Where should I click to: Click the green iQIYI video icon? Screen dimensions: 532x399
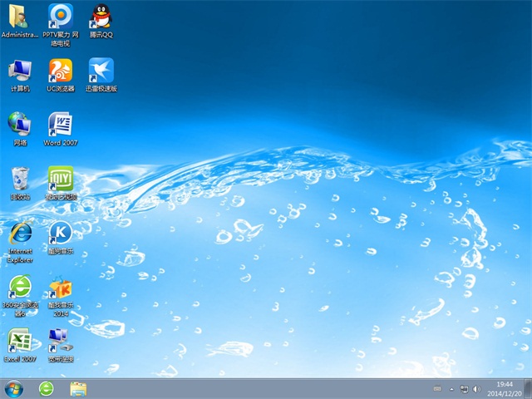pyautogui.click(x=60, y=178)
